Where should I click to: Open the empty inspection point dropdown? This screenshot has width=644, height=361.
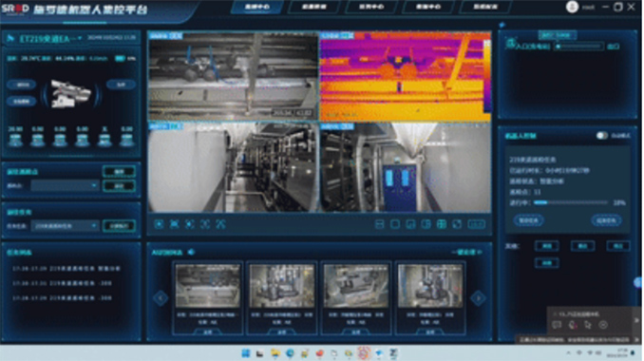65,186
